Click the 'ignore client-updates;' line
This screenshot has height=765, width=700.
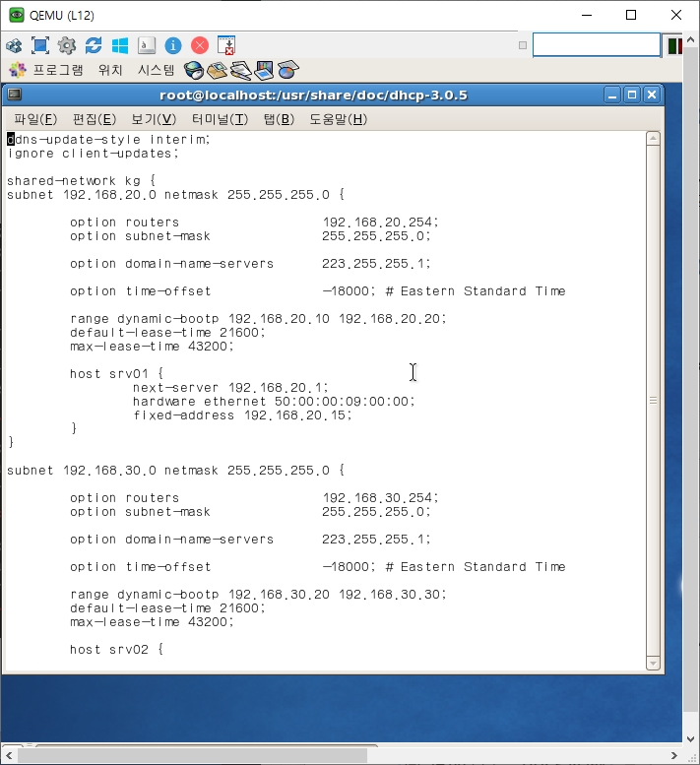(x=93, y=154)
